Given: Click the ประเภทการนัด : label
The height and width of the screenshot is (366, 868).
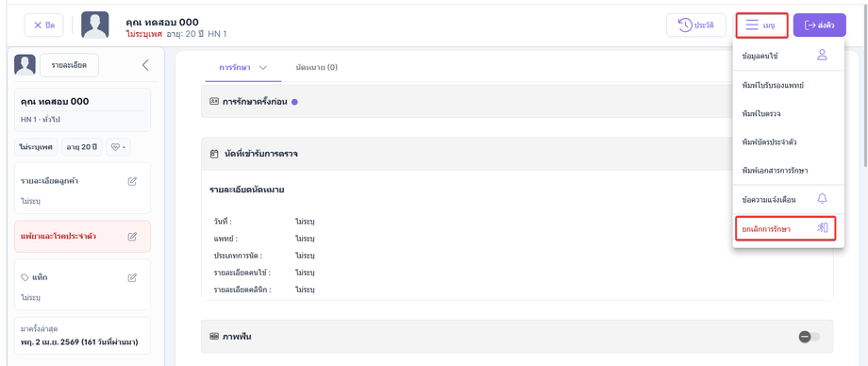Looking at the screenshot, I should click(x=238, y=256).
